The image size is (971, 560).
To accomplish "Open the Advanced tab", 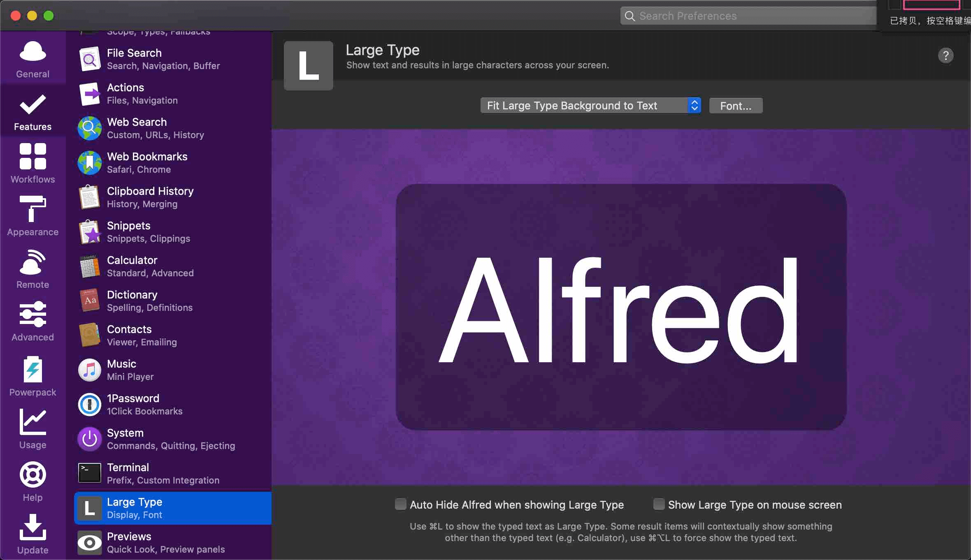I will coord(33,321).
